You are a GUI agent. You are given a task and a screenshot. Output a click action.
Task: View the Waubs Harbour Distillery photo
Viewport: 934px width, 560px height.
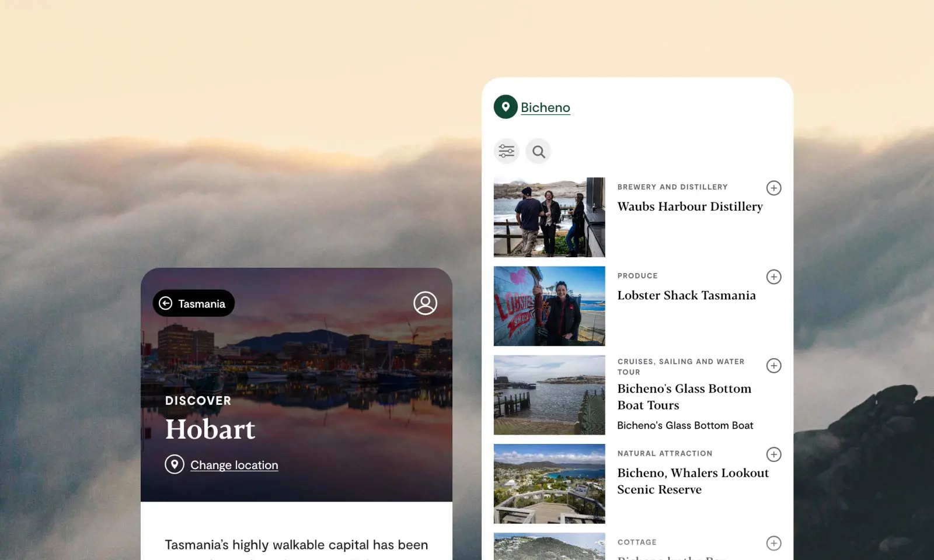[x=549, y=217]
